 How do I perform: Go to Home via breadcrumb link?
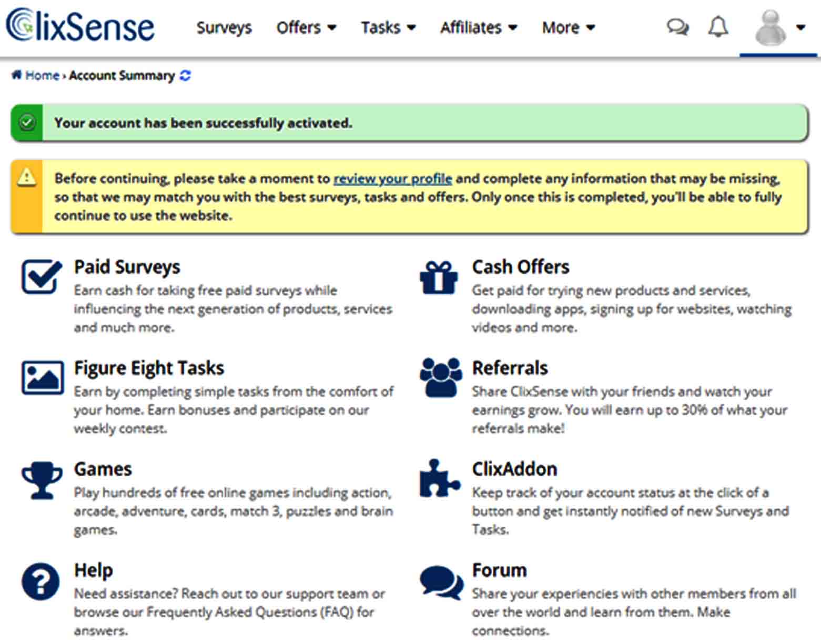[x=42, y=76]
